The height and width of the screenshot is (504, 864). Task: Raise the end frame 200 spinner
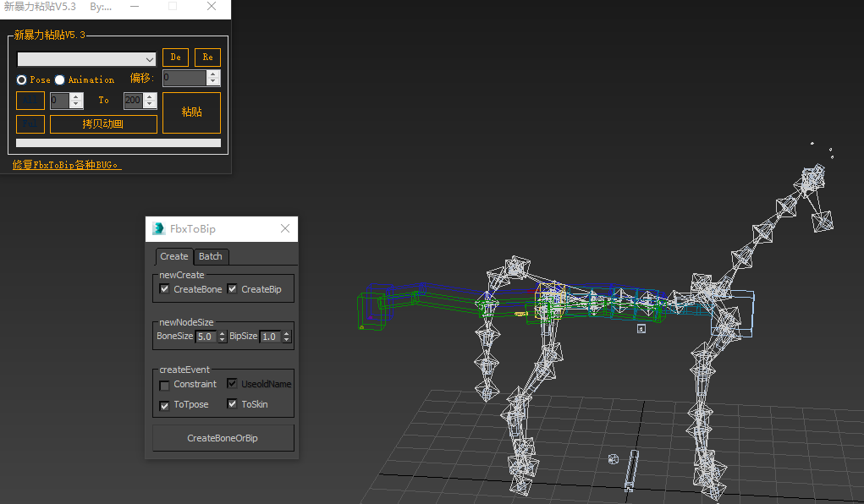[x=151, y=96]
